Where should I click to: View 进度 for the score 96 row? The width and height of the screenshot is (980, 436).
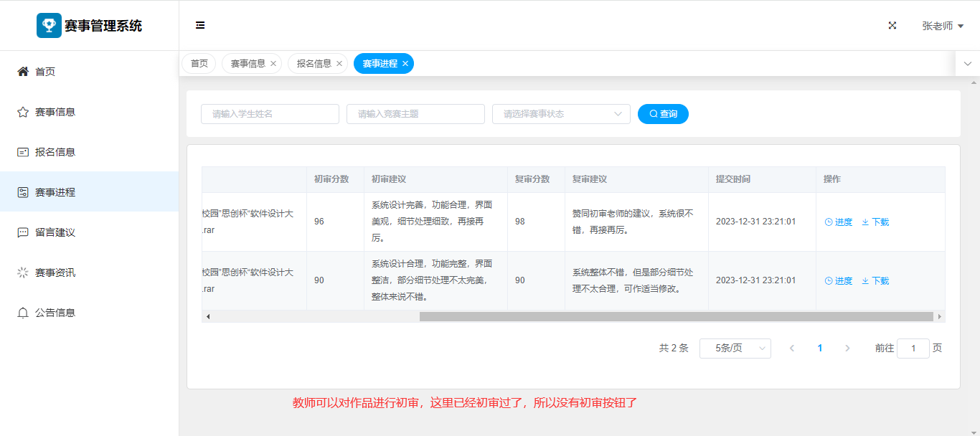tap(839, 222)
